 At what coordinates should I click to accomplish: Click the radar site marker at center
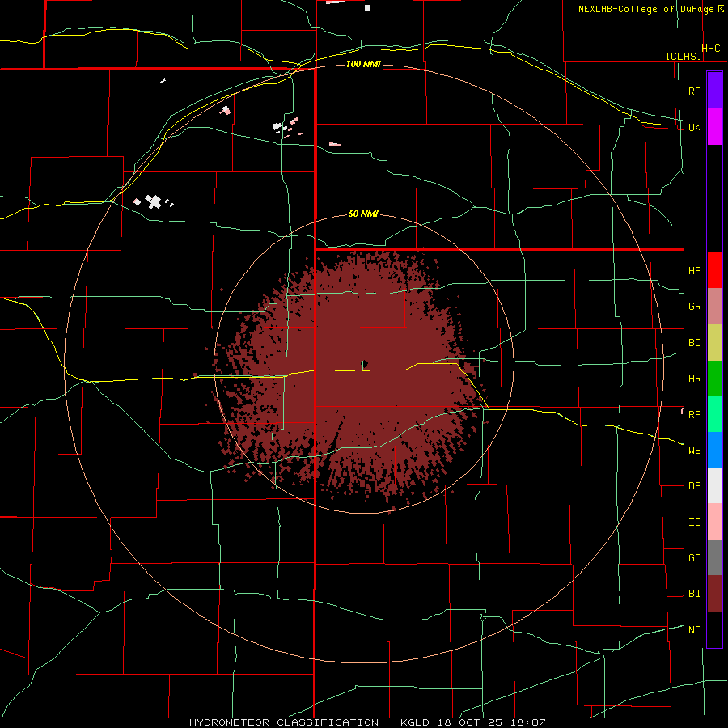(365, 363)
